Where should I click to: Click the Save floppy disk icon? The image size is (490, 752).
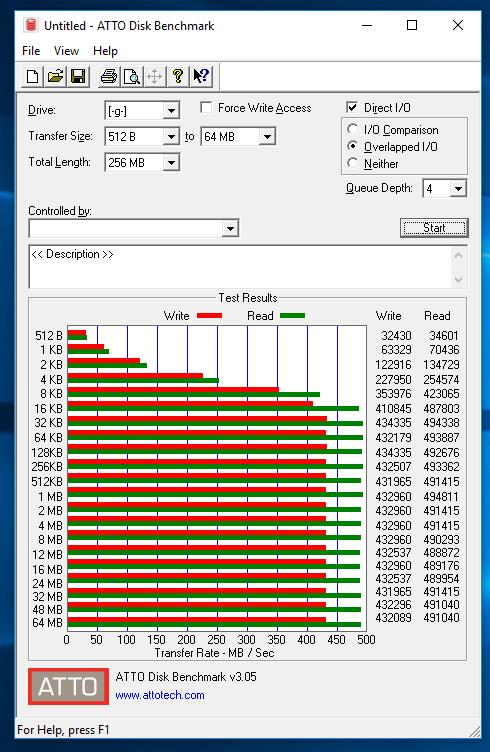click(x=78, y=77)
